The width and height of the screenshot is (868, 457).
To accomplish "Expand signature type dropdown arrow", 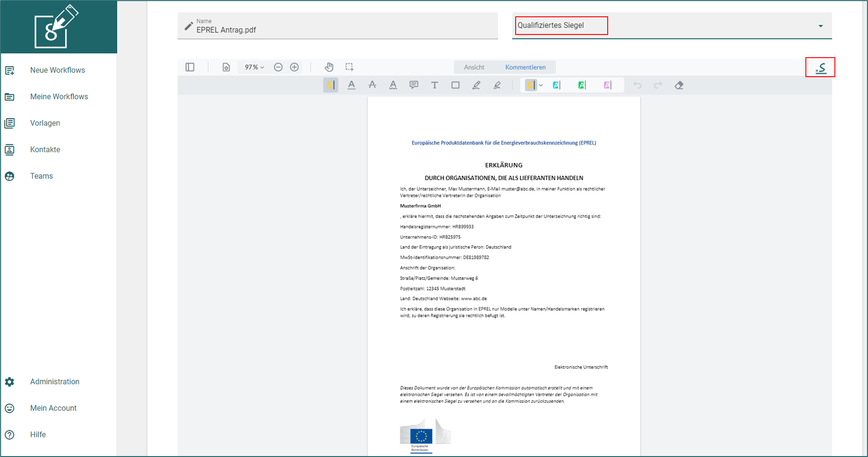I will point(820,26).
